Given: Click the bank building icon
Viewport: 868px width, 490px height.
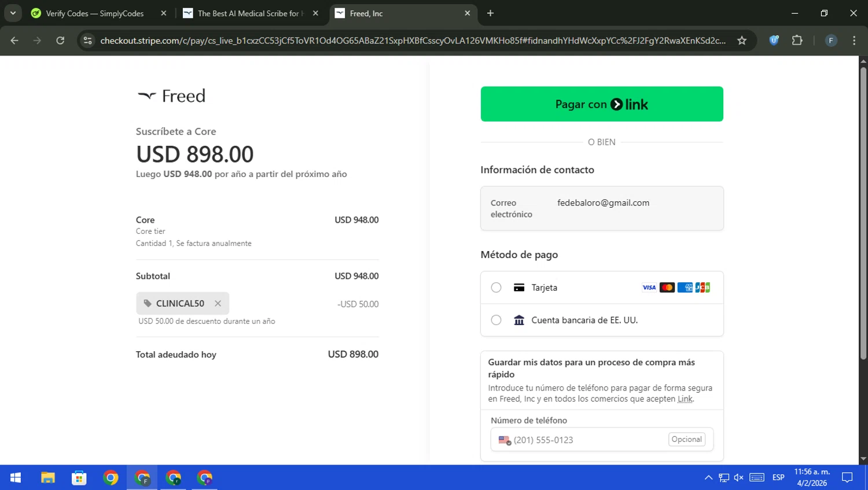Looking at the screenshot, I should point(519,320).
